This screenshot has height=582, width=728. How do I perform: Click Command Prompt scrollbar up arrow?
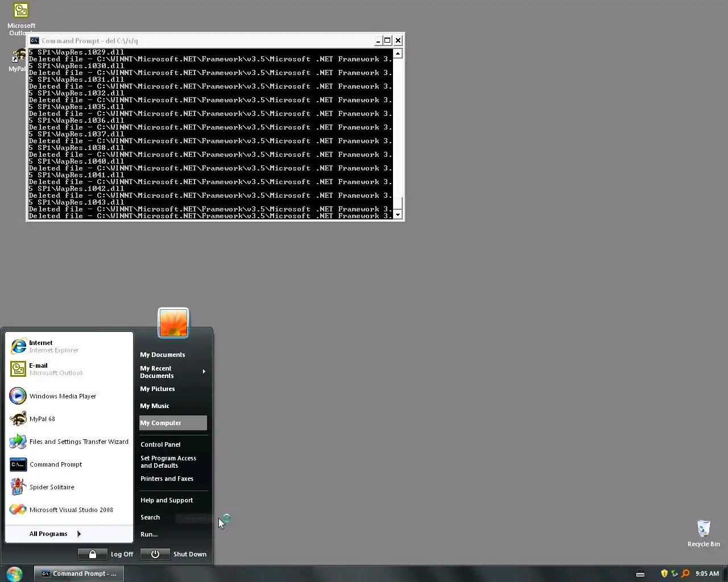pyautogui.click(x=398, y=53)
